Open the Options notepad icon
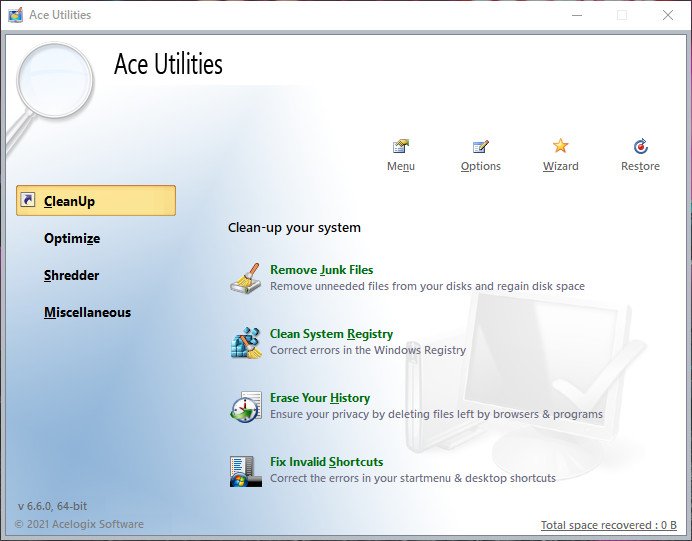The width and height of the screenshot is (692, 541). tap(481, 146)
